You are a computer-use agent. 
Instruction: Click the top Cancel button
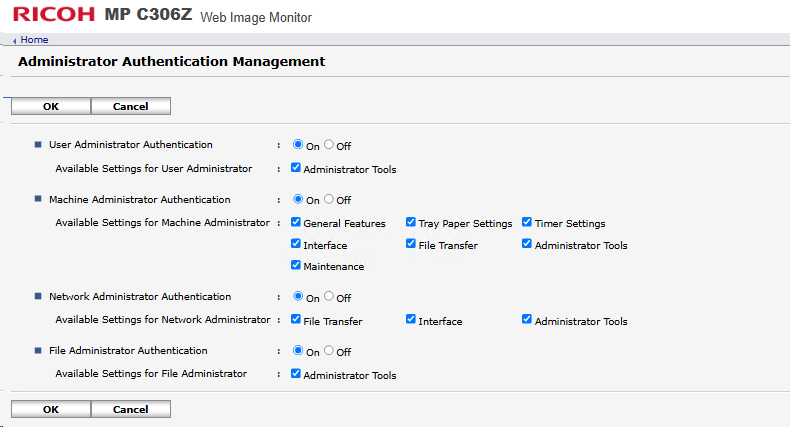click(x=130, y=106)
